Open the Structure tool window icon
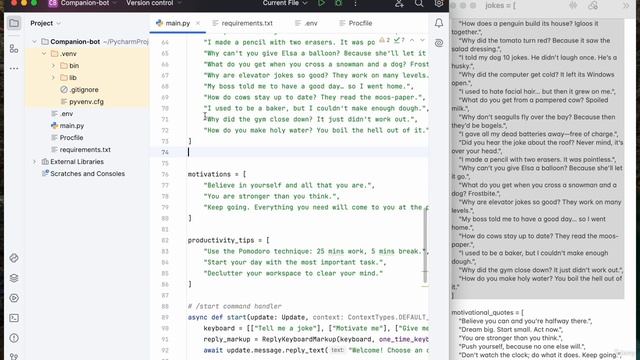 pos(14,49)
